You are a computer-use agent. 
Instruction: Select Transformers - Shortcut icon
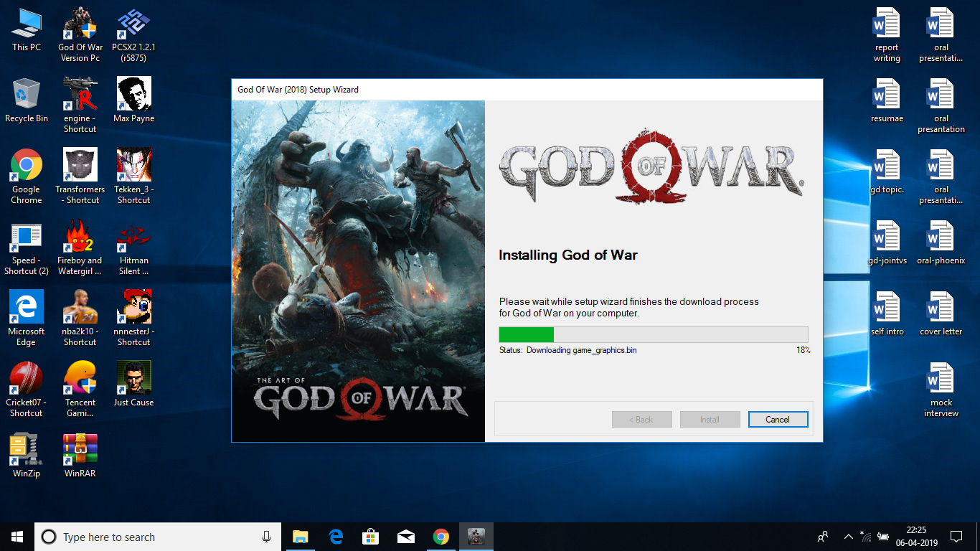(x=80, y=176)
